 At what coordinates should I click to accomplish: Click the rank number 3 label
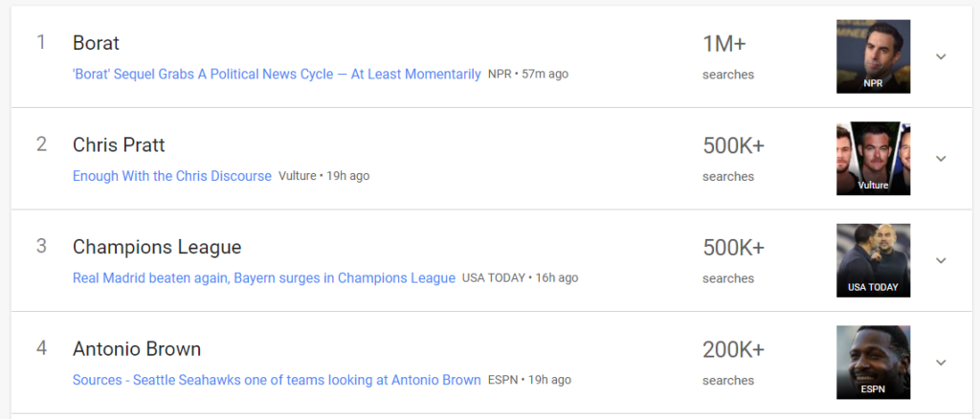click(x=41, y=246)
